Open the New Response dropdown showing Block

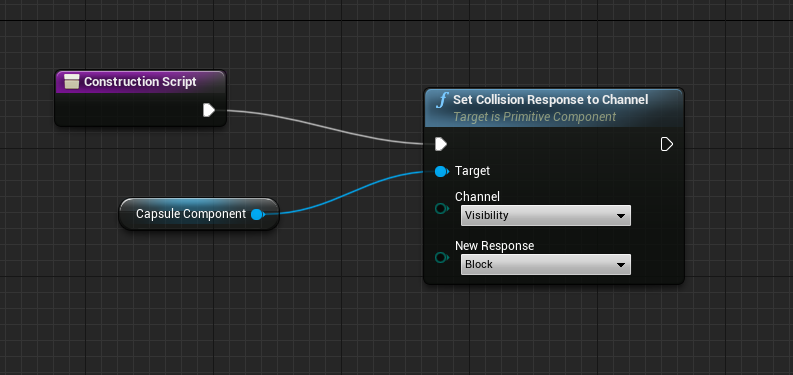tap(546, 265)
